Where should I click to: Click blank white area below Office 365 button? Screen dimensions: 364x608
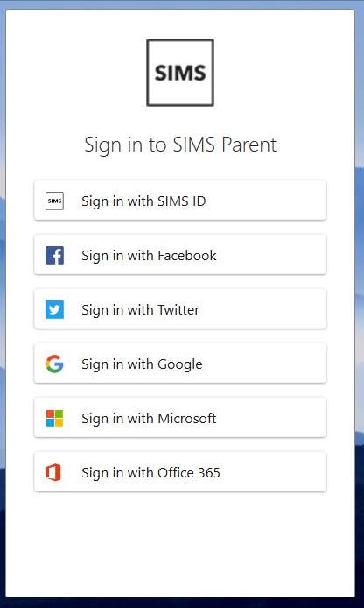tap(180, 543)
